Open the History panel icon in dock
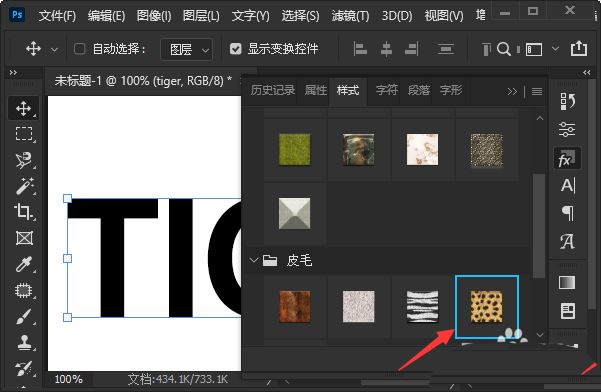 coord(567,102)
